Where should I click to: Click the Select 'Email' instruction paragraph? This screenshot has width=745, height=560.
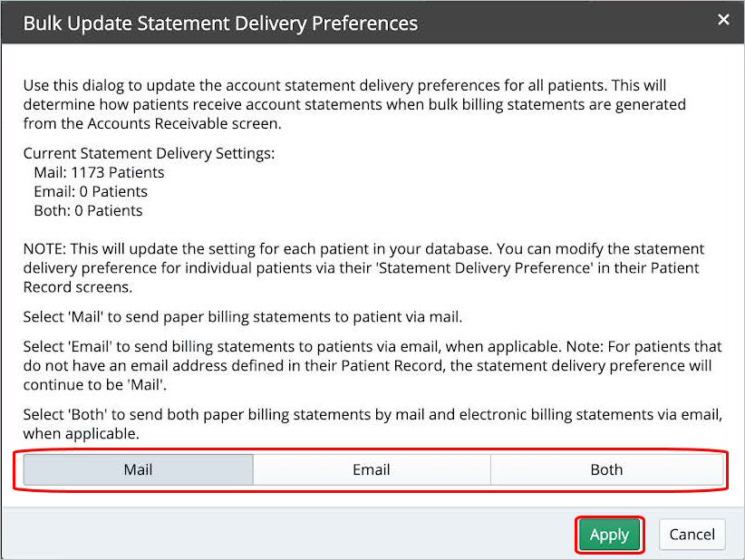coord(372,365)
